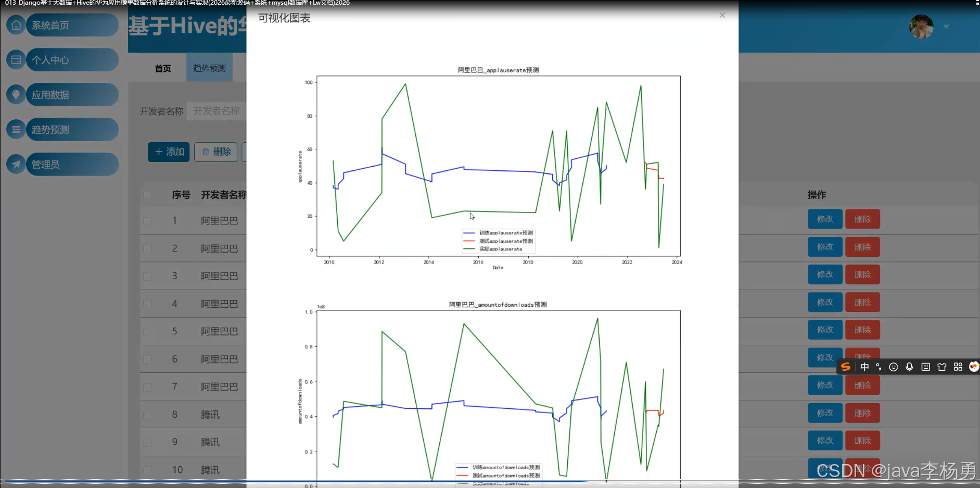The height and width of the screenshot is (488, 980).
Task: Focus the 开发者名称 search field
Action: pyautogui.click(x=217, y=111)
